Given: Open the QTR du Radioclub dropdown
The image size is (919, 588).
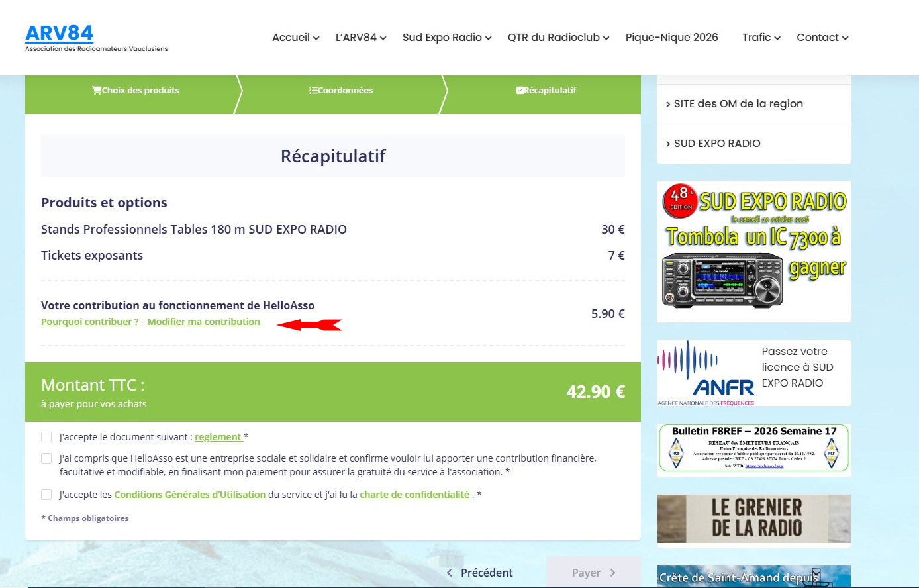Looking at the screenshot, I should point(557,38).
